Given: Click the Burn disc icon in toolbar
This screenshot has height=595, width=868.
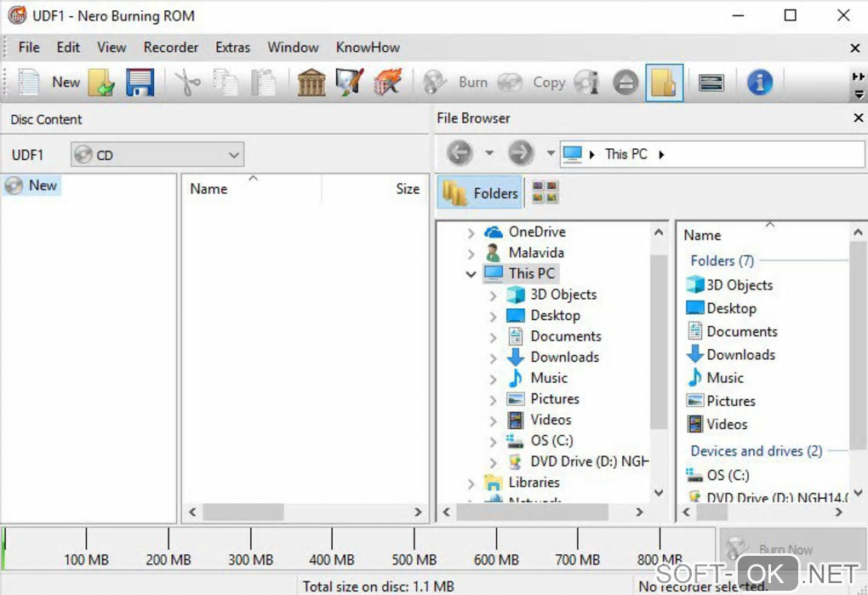Looking at the screenshot, I should pyautogui.click(x=435, y=83).
